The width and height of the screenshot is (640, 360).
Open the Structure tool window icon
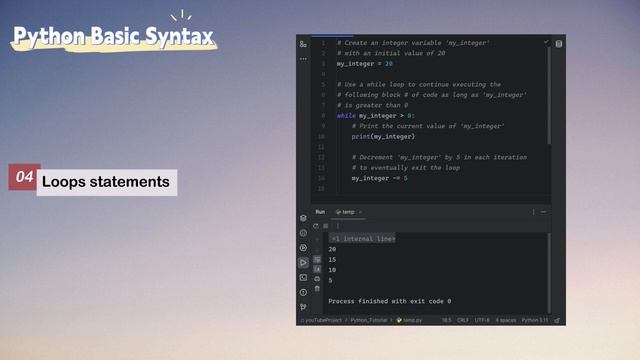[x=303, y=44]
